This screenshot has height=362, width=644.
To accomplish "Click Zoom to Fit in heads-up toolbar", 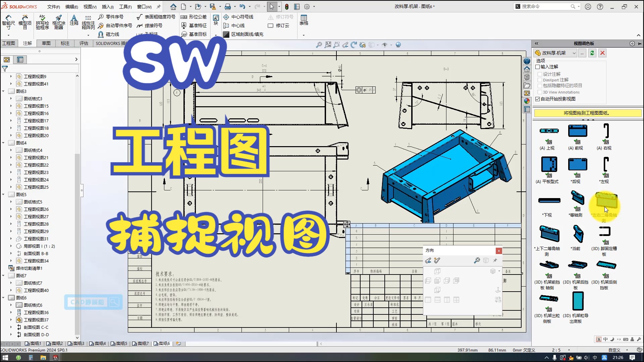I will coord(319,45).
